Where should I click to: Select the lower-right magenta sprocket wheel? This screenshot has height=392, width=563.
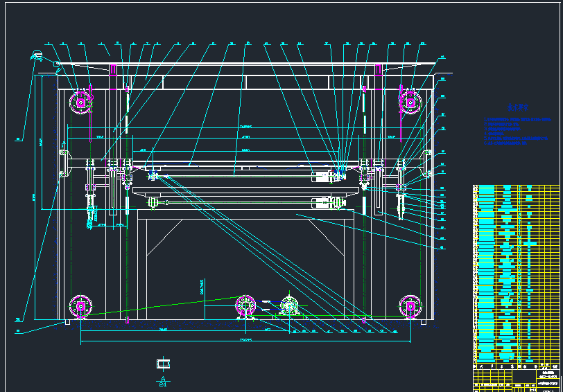tap(410, 307)
